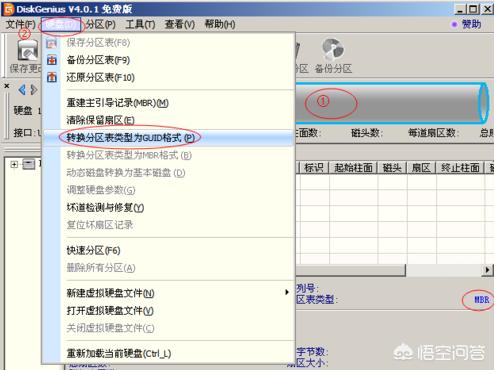
Task: Open the Partition (P) menu
Action: coord(101,24)
